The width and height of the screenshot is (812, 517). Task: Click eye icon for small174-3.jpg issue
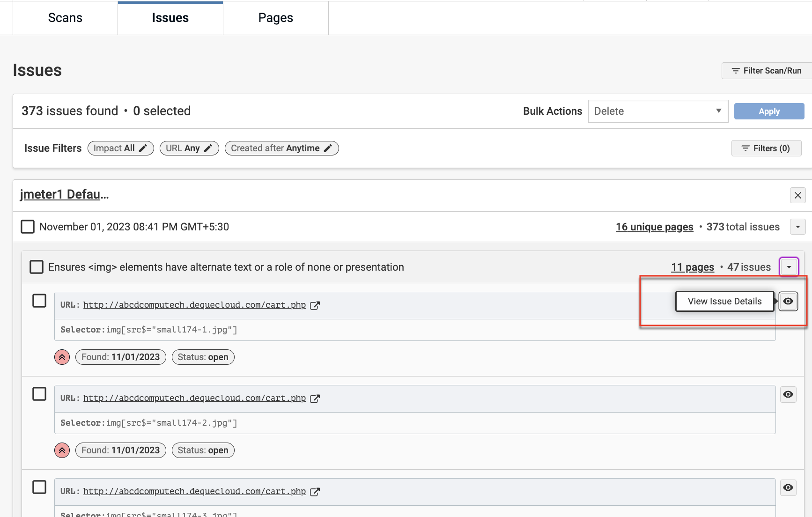[788, 487]
